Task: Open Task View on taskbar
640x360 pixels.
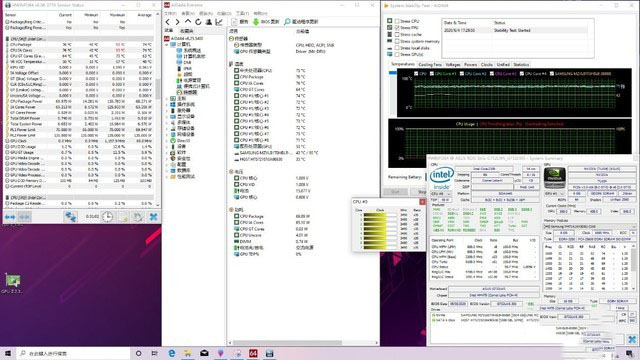Action: [154, 353]
